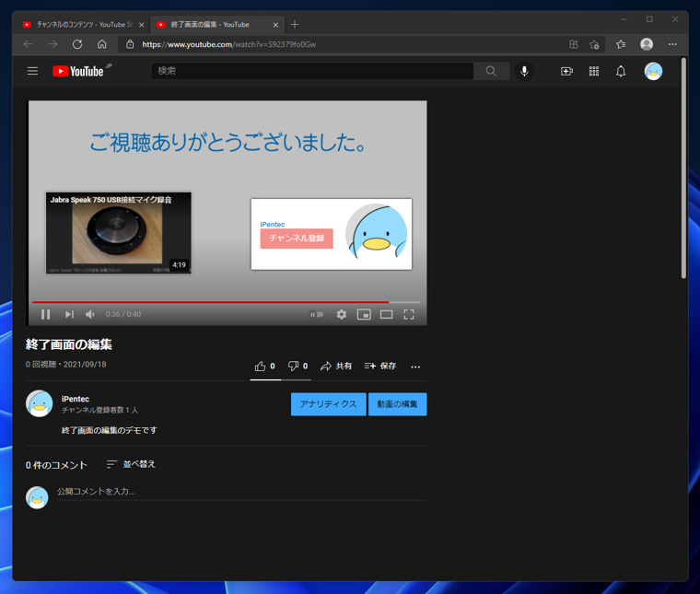Enter fullscreen mode
Image resolution: width=700 pixels, height=594 pixels.
(408, 314)
